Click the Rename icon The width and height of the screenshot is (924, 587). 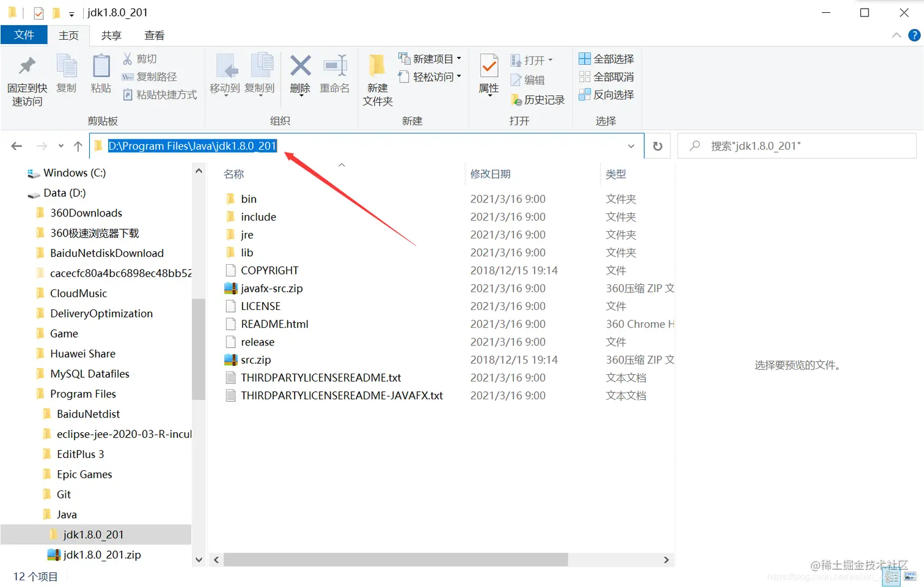coord(335,65)
